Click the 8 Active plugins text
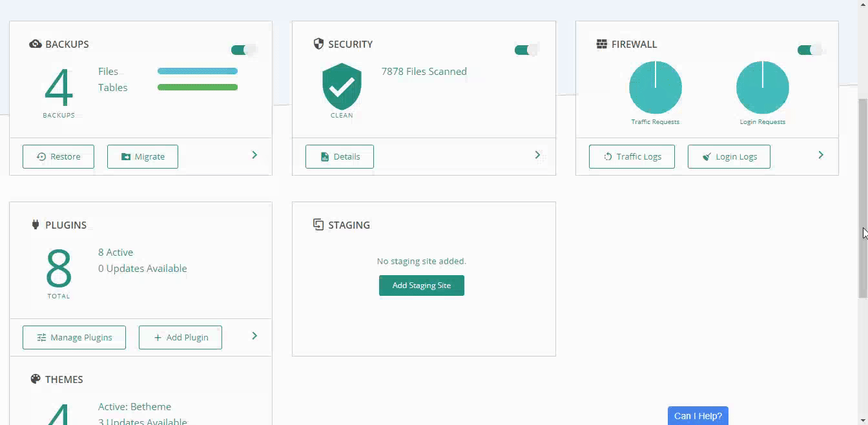Screen dimensions: 868x425 [116, 252]
